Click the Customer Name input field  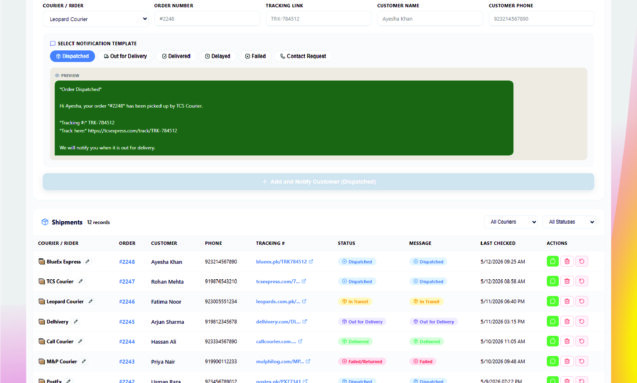click(429, 19)
